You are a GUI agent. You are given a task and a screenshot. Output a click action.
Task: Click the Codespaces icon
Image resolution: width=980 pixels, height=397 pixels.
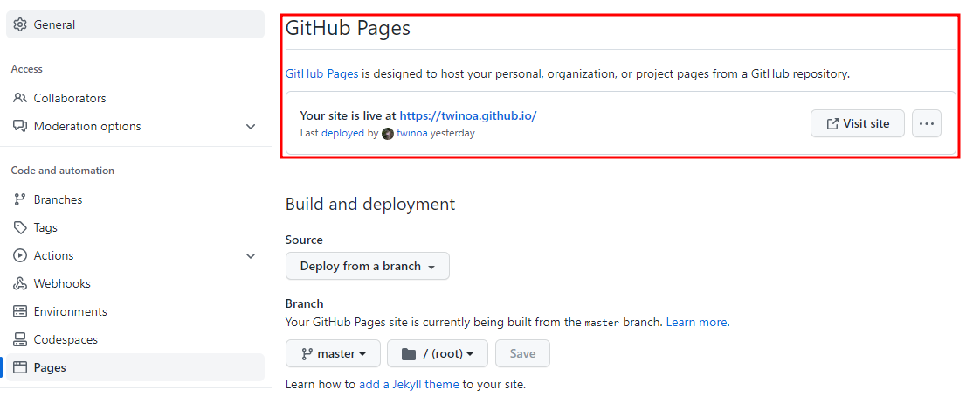tap(20, 339)
